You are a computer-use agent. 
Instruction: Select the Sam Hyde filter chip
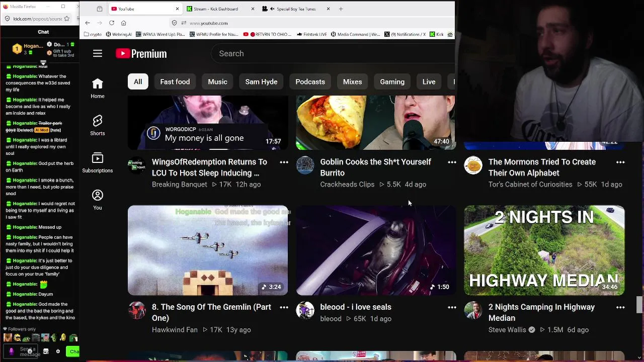[x=261, y=81]
